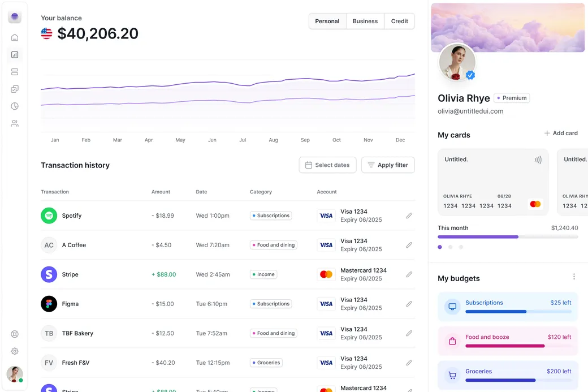Open the Groceries budget link

click(x=478, y=372)
